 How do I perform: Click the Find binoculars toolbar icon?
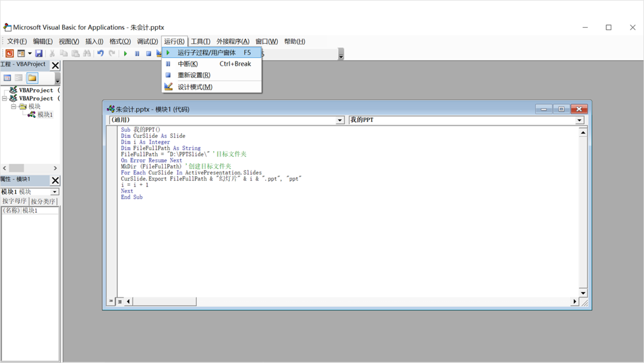[87, 53]
